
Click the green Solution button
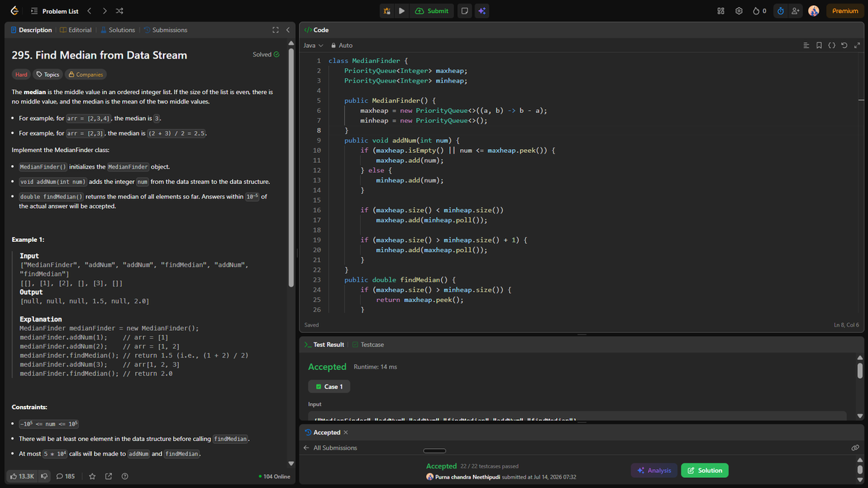click(705, 471)
